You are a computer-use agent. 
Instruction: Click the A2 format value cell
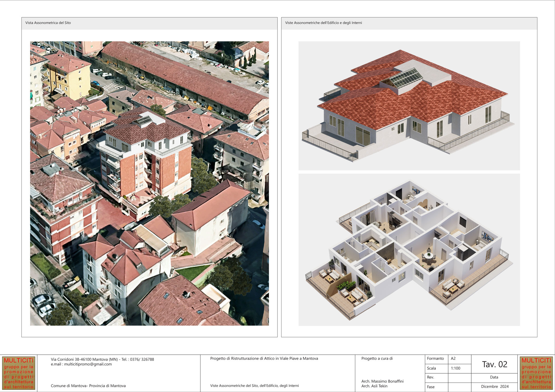(x=459, y=359)
